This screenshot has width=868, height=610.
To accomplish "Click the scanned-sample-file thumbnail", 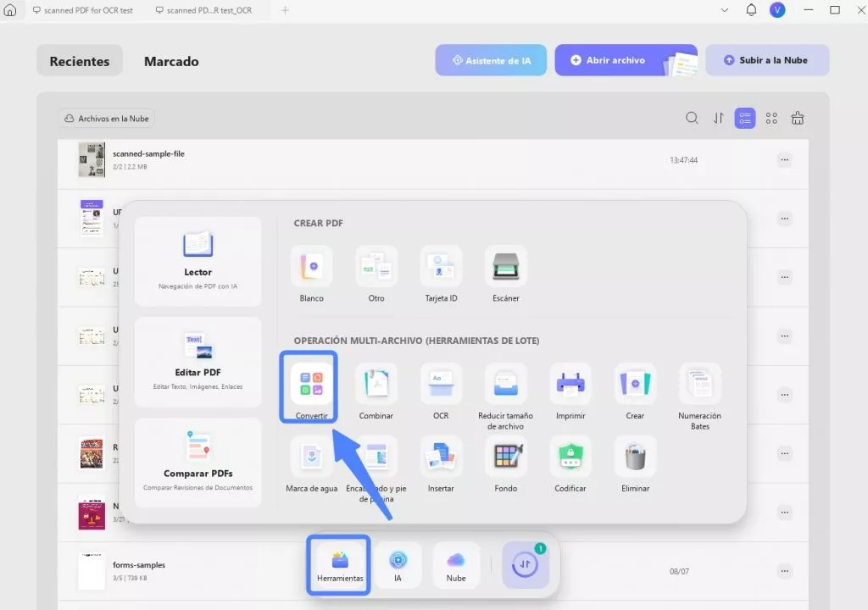I will tap(92, 160).
